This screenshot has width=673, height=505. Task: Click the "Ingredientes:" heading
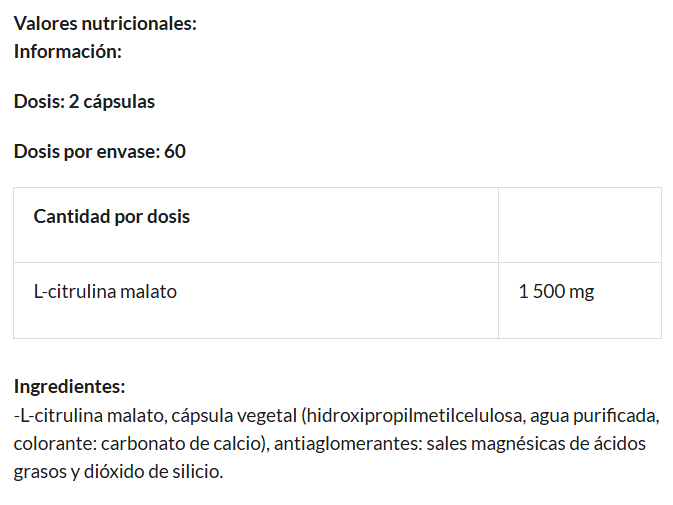coord(69,386)
